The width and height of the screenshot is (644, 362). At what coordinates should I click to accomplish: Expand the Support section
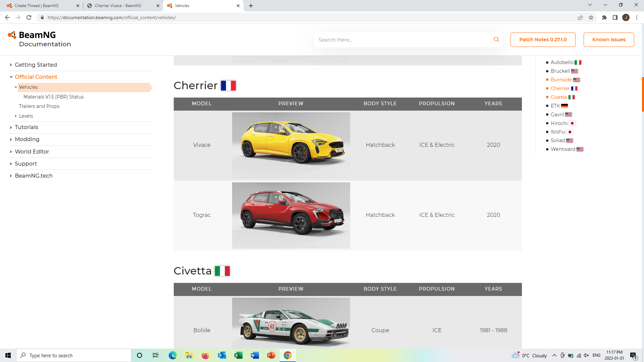[11, 164]
